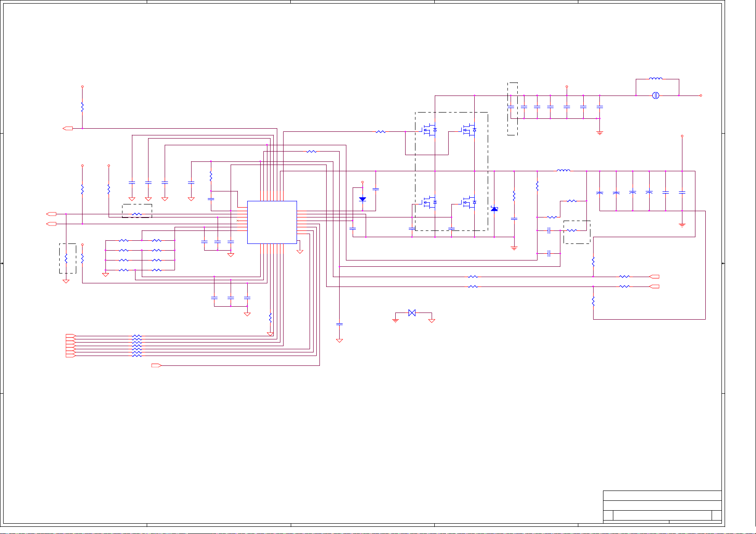This screenshot has height=534, width=756.
Task: Click the earth ground left of the bowtie symbol
Action: click(395, 320)
